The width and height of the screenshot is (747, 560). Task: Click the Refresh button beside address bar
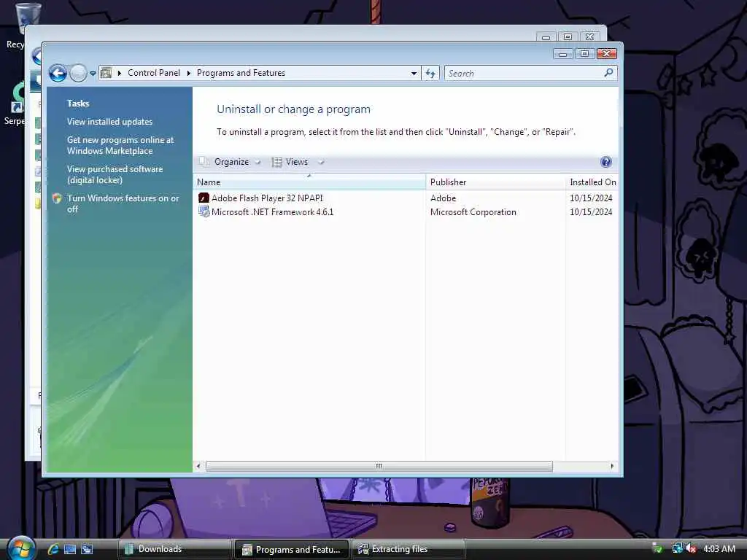click(x=430, y=74)
